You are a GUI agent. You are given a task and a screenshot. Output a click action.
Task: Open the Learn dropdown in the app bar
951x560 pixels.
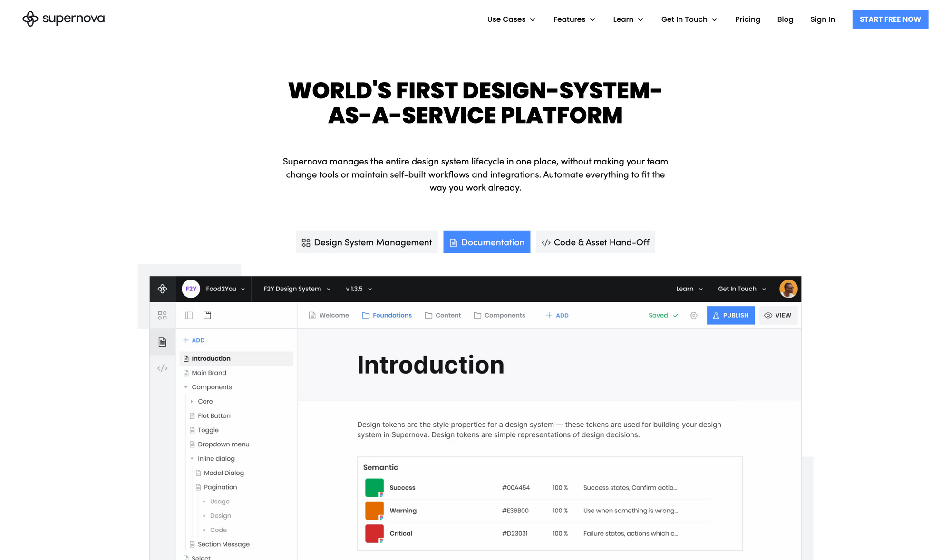click(689, 289)
